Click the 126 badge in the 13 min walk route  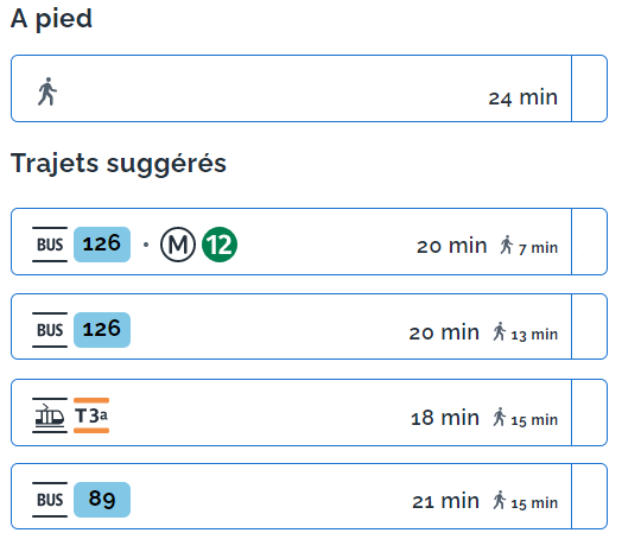click(x=101, y=329)
